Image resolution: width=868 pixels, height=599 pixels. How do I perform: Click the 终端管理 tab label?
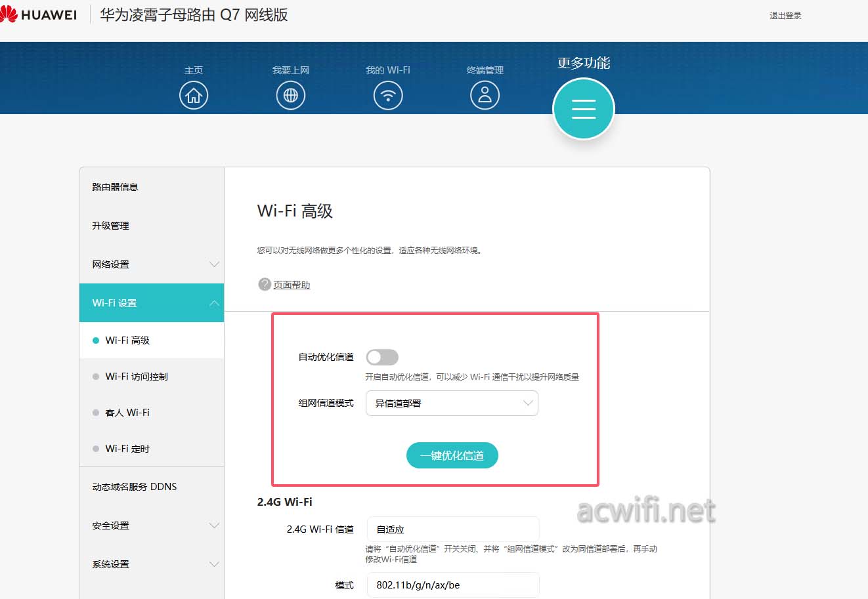(x=485, y=70)
